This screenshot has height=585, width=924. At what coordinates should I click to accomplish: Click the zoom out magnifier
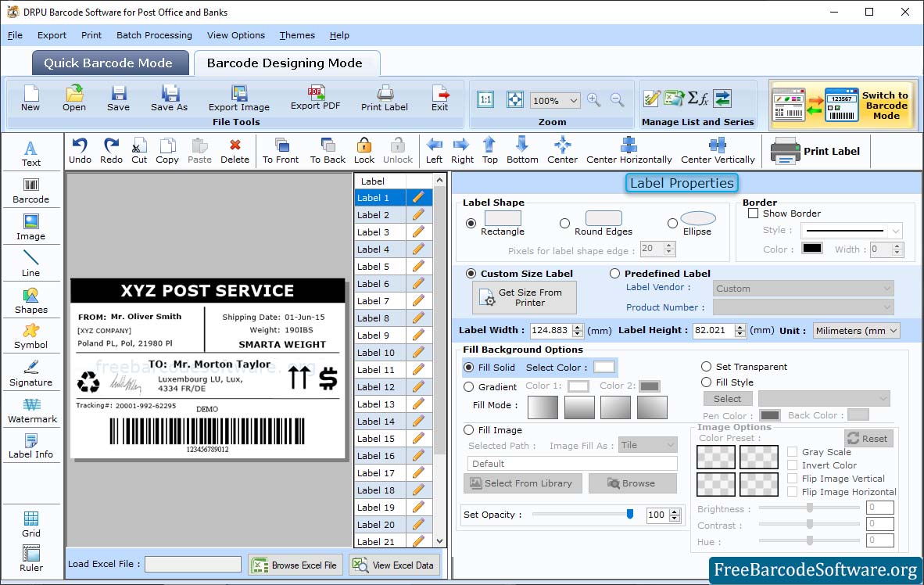[617, 99]
